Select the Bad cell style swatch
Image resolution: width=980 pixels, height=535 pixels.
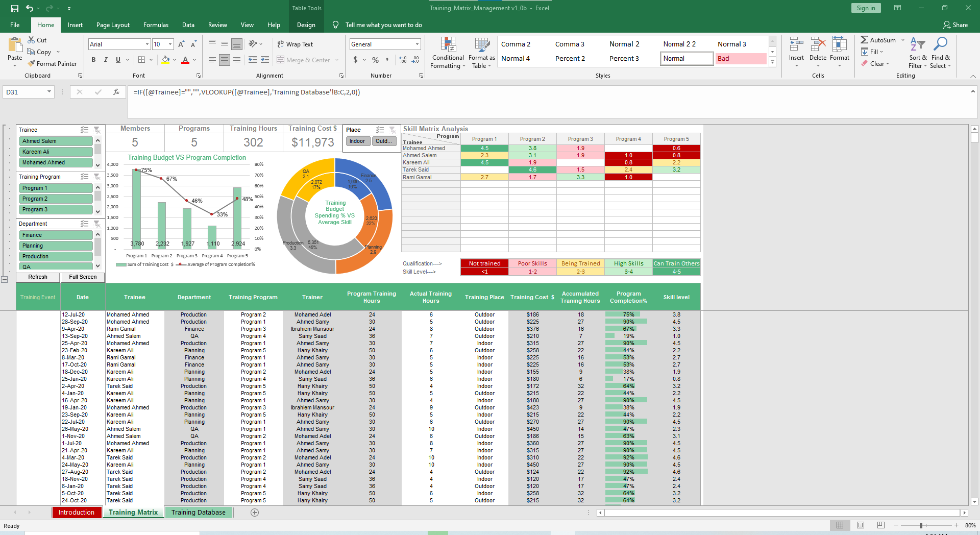740,59
